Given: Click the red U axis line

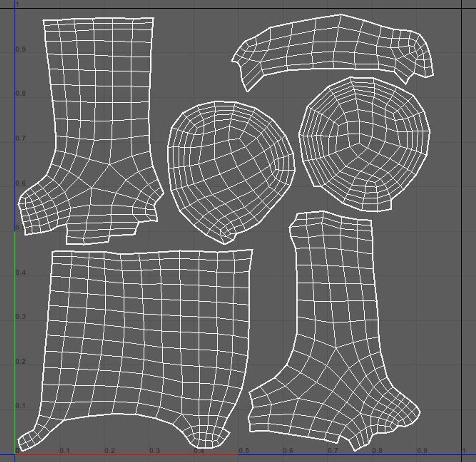Looking at the screenshot, I should (x=128, y=454).
